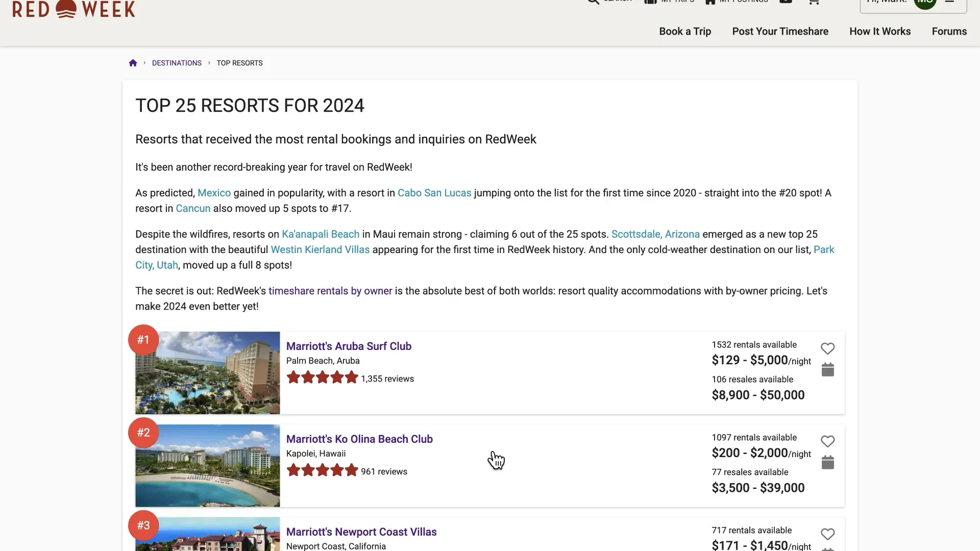Click the Ko Olina Beach Club resort photo
980x551 pixels.
pyautogui.click(x=208, y=466)
